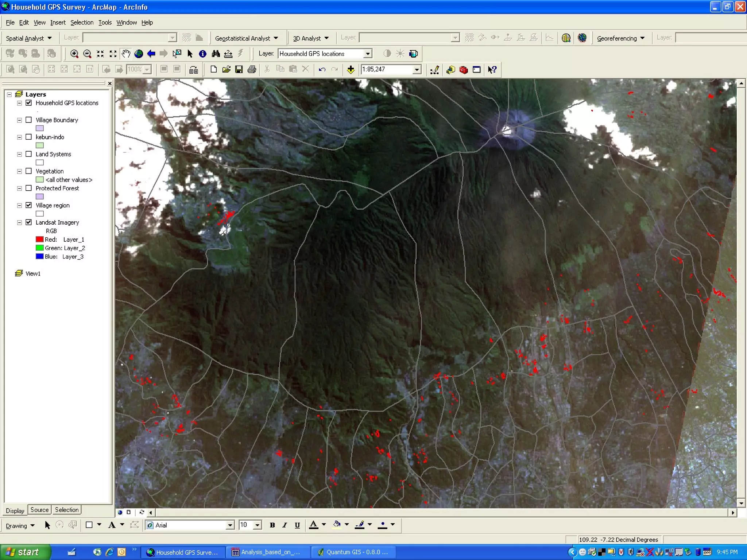The image size is (747, 560).
Task: Save the map document
Action: [239, 70]
